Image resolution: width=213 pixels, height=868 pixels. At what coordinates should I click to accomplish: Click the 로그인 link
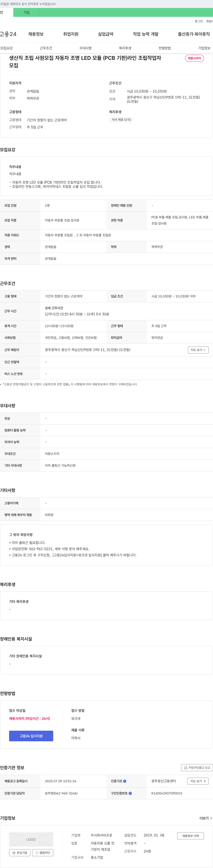[199, 21]
